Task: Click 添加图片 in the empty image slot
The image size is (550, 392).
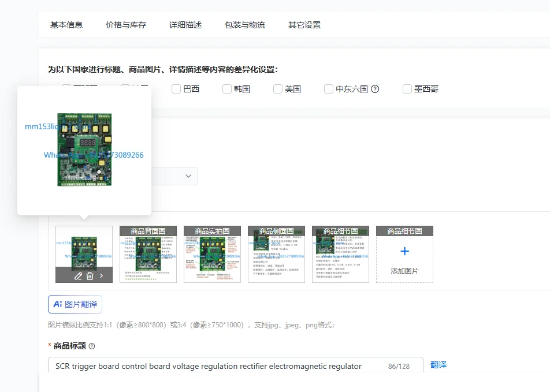Action: tap(404, 271)
